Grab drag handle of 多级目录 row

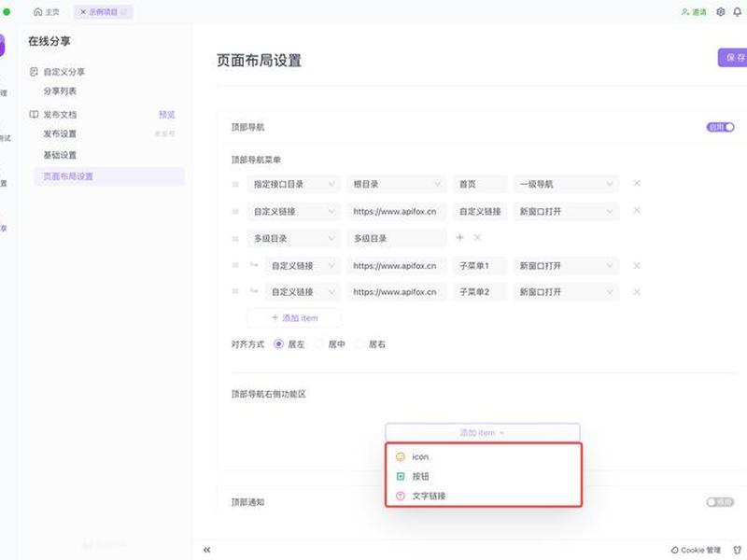point(235,239)
